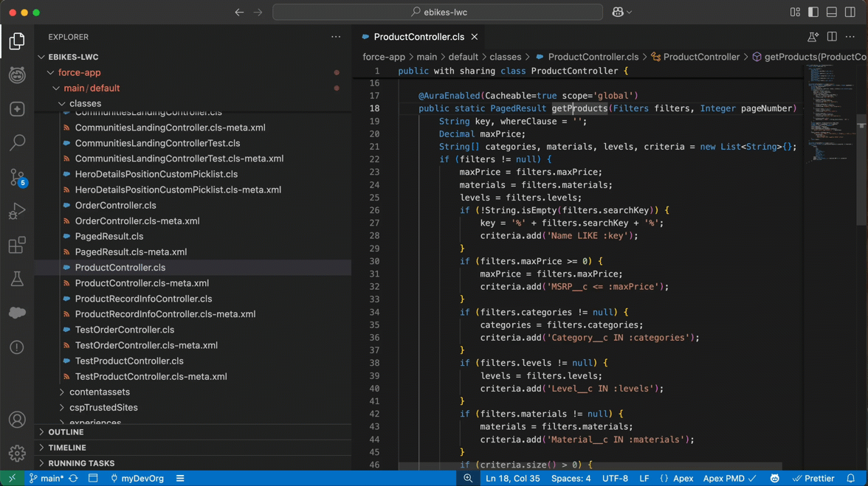This screenshot has width=868, height=486.
Task: Click the first editor action icon beside split
Action: (x=813, y=37)
